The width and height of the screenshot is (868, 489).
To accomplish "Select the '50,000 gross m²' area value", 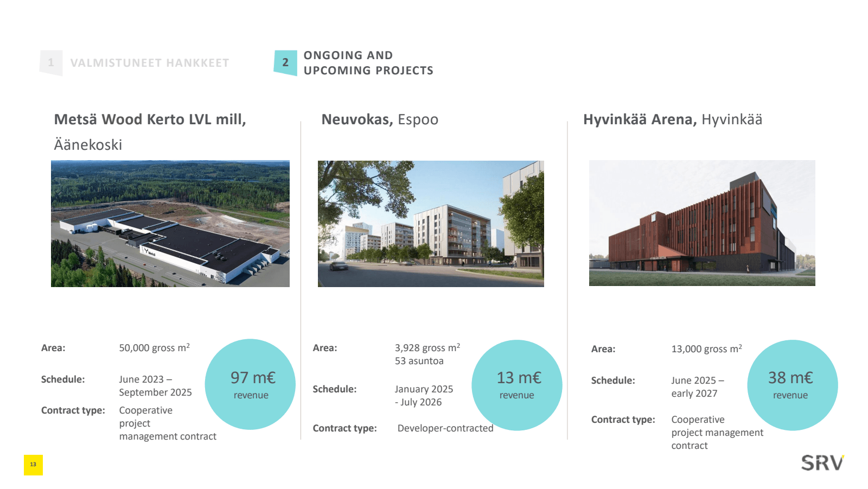I will click(155, 347).
